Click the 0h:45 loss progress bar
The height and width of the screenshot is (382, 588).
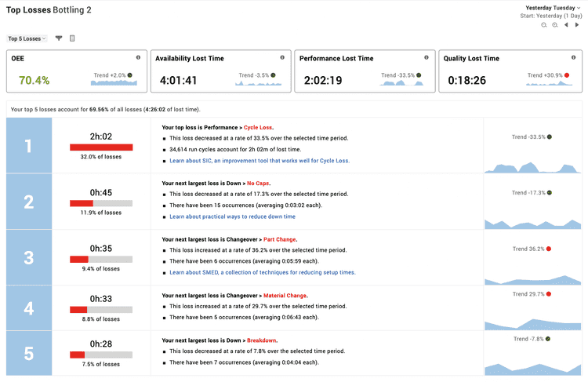[x=101, y=203]
